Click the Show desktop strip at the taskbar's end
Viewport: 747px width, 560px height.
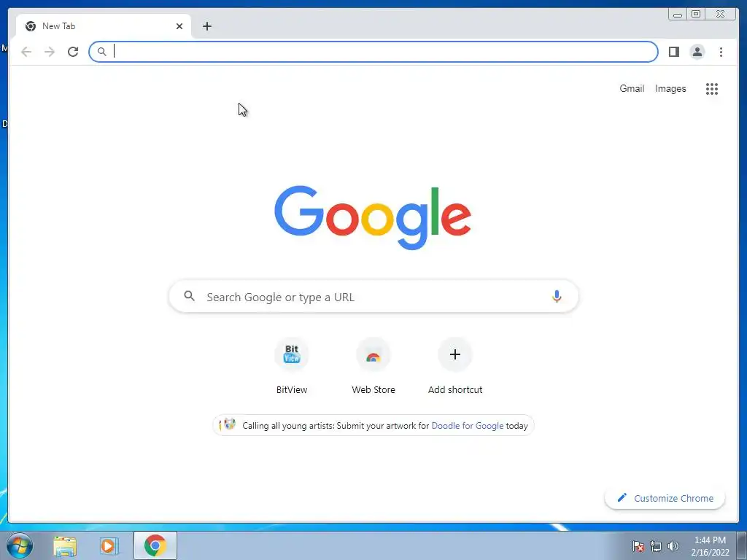click(x=742, y=545)
